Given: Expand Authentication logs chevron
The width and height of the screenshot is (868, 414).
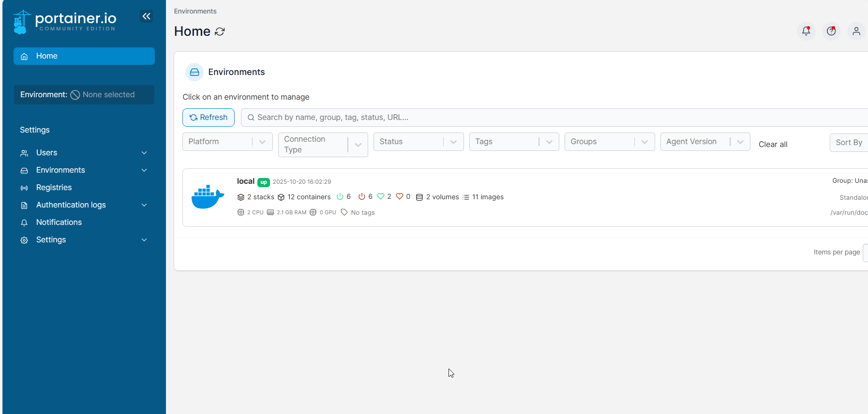Looking at the screenshot, I should coord(144,205).
